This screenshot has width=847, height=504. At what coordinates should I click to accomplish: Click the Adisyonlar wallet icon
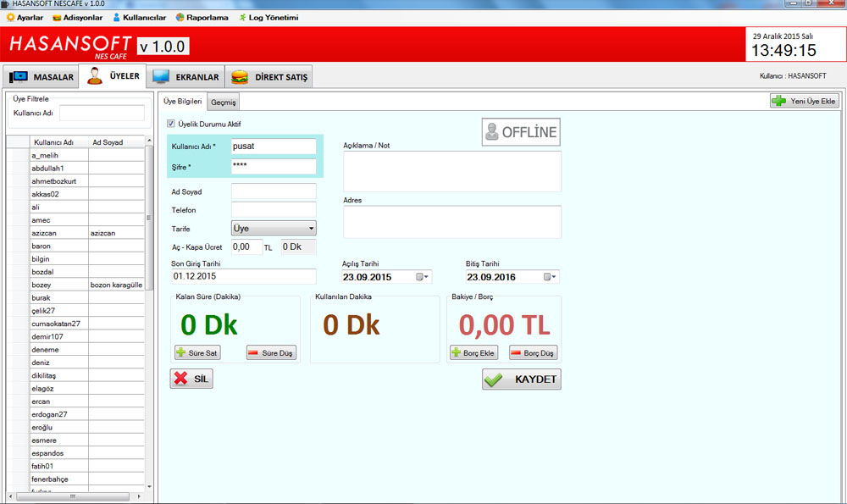[57, 17]
